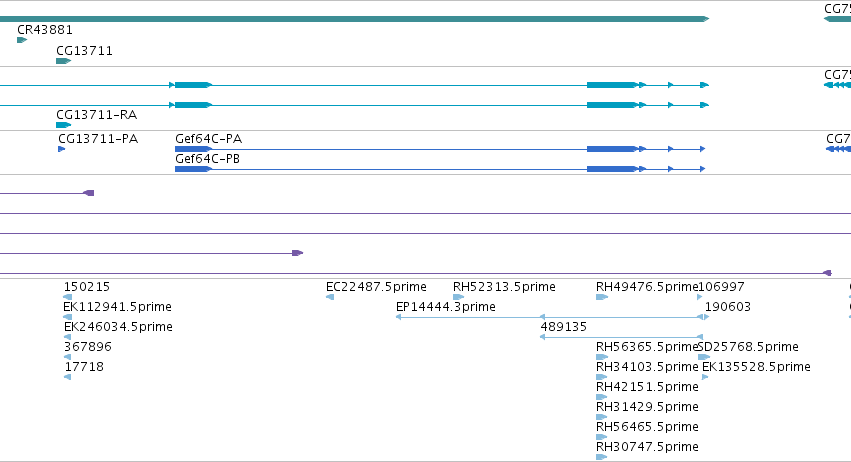Select EK246034.5prime label

point(118,327)
